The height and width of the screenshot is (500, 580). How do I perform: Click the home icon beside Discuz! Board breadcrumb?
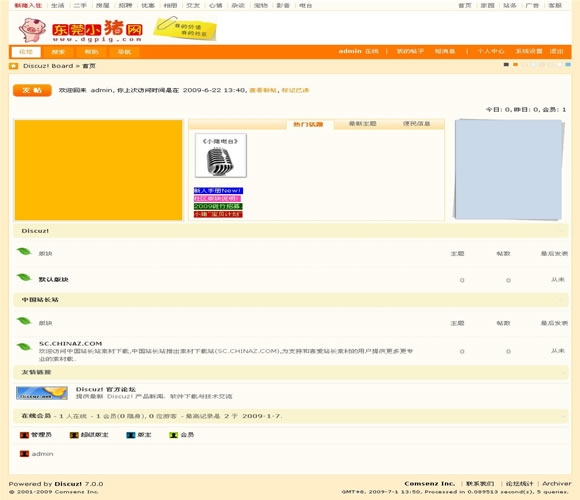[x=14, y=66]
